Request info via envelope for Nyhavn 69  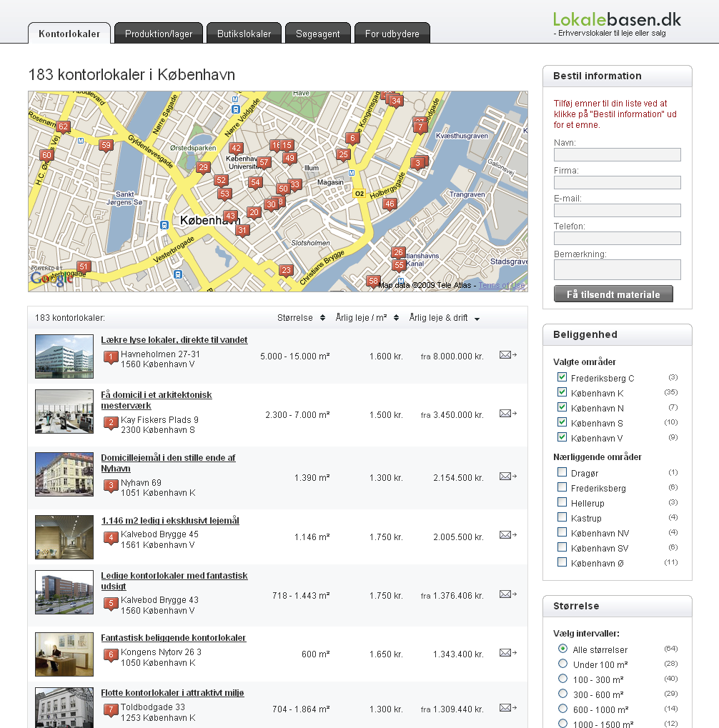(x=507, y=476)
